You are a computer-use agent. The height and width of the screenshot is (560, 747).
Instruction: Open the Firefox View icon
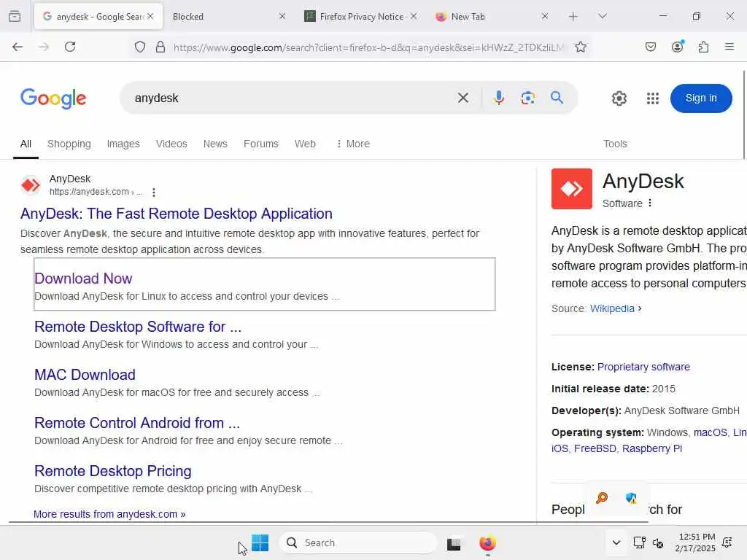[15, 16]
